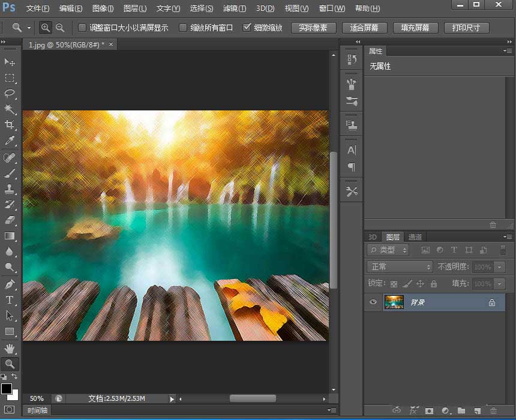
Task: Select the Clone Stamp tool
Action: [x=8, y=188]
